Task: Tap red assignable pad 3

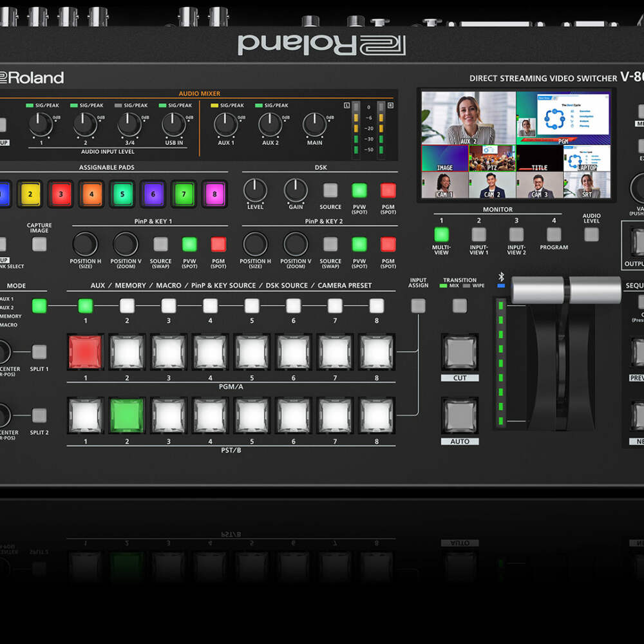Action: [x=61, y=194]
